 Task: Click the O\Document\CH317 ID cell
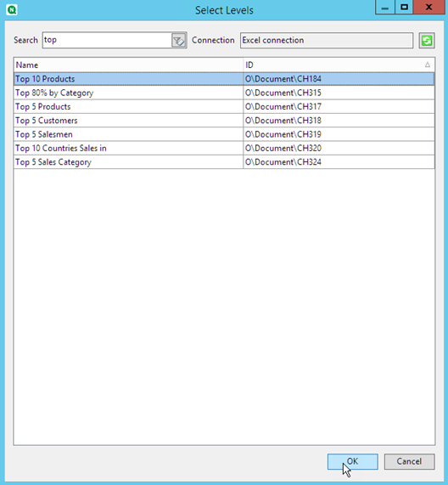339,107
